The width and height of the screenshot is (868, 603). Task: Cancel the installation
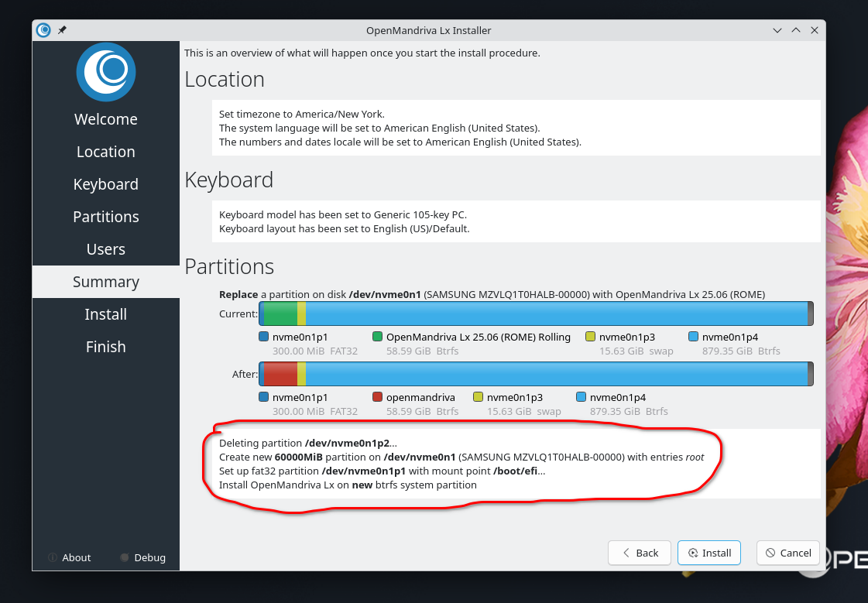[787, 553]
